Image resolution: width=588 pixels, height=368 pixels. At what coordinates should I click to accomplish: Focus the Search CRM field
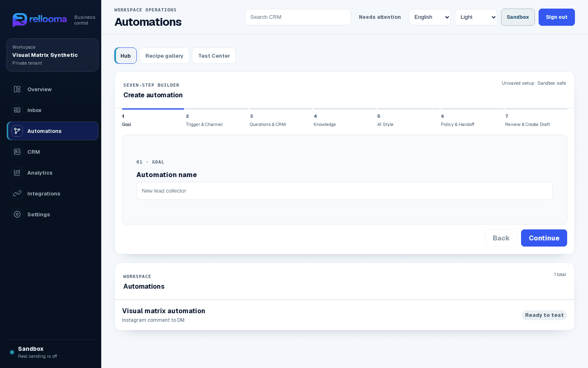point(298,17)
